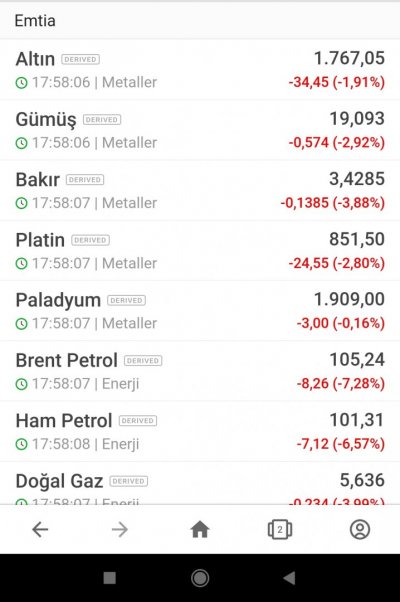Select Ham Petrol energy entry
Viewport: 400px width, 602px height.
[200, 431]
